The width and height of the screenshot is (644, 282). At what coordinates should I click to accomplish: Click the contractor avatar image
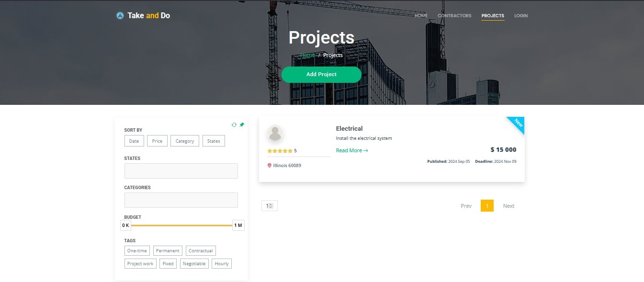[x=275, y=133]
